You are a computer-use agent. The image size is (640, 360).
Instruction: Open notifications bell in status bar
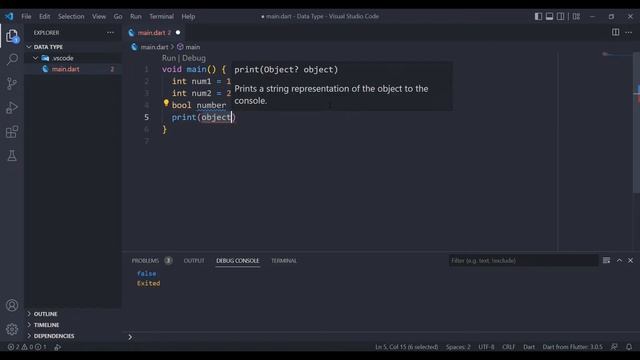(x=629, y=347)
